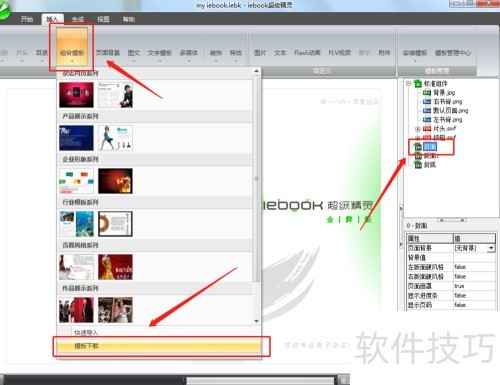Choose the colorful cards 企业形象系列 template

click(76, 181)
